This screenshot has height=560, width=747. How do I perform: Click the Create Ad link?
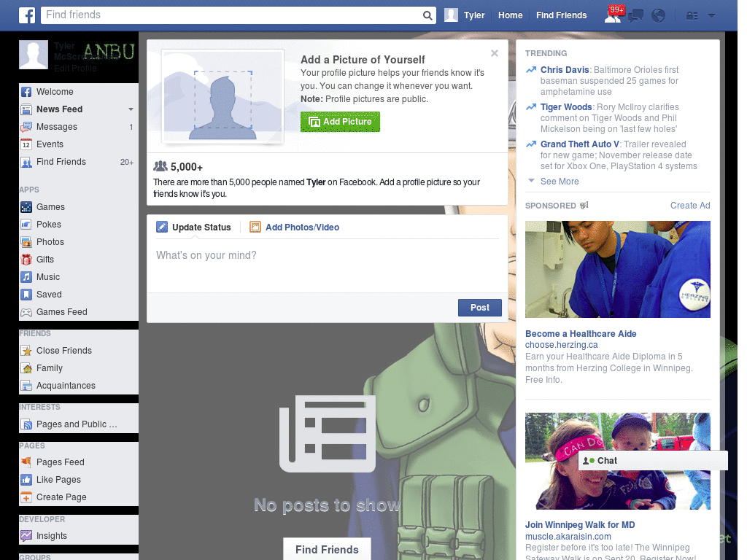(690, 205)
